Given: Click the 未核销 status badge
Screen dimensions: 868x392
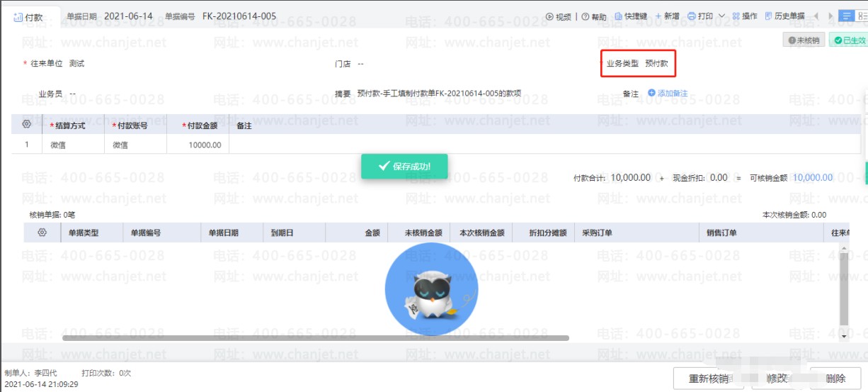Looking at the screenshot, I should [804, 40].
